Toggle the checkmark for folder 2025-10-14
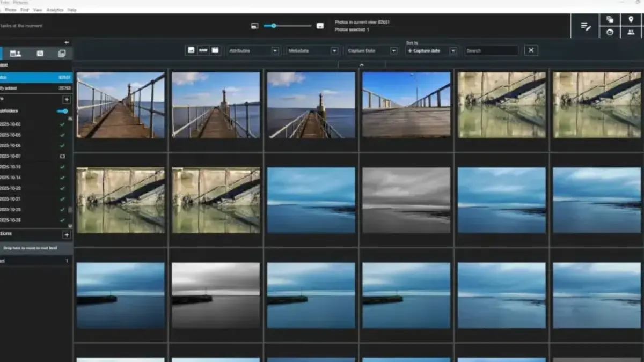Image resolution: width=644 pixels, height=362 pixels. (x=62, y=178)
